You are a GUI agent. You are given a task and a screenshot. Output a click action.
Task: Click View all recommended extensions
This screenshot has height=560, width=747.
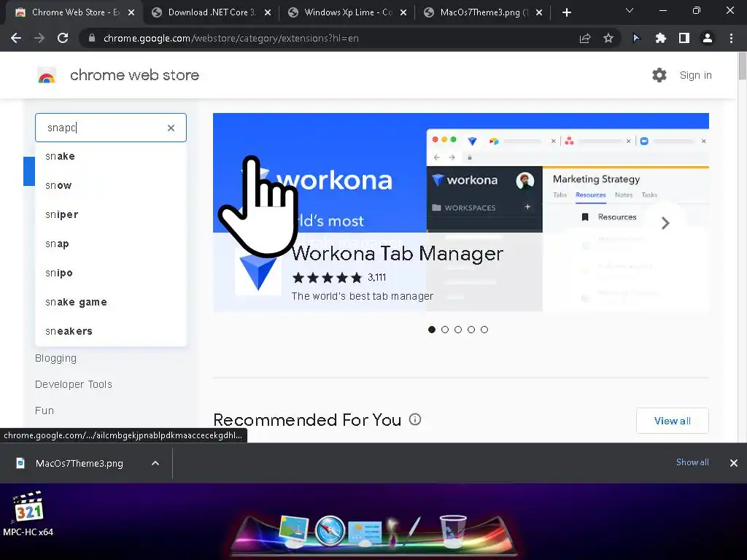(x=672, y=421)
